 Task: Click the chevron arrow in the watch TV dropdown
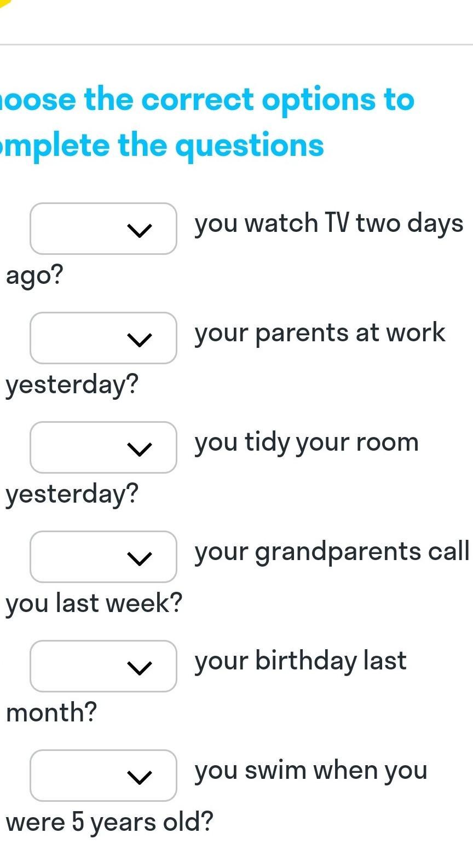point(139,230)
